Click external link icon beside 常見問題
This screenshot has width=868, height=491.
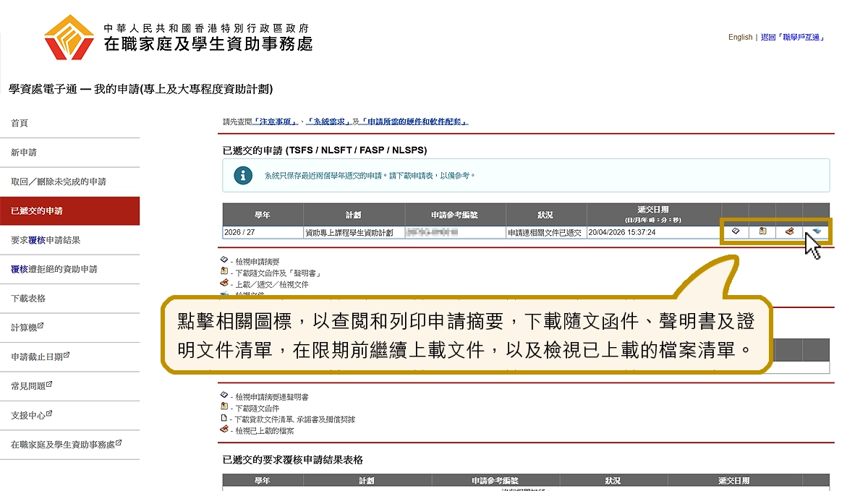point(50,385)
